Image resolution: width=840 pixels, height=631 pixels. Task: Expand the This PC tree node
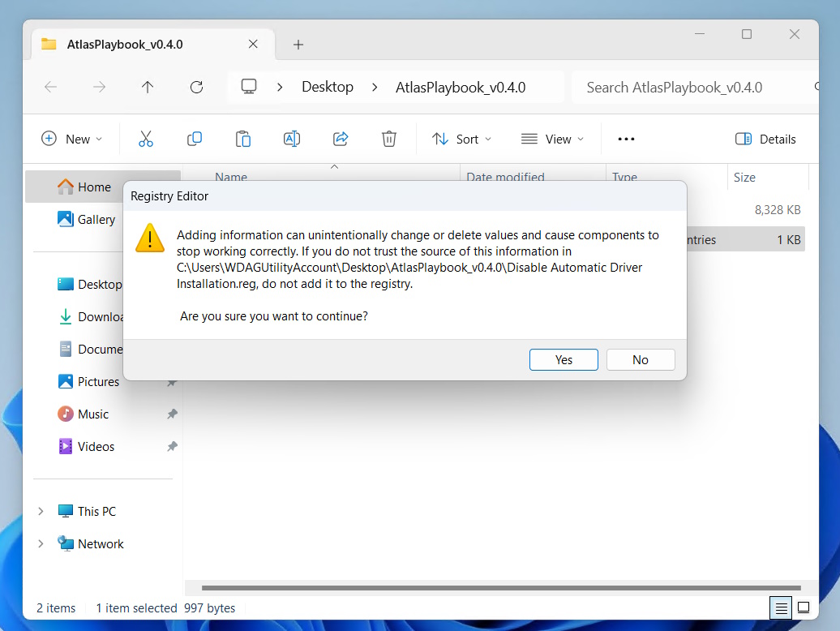41,512
